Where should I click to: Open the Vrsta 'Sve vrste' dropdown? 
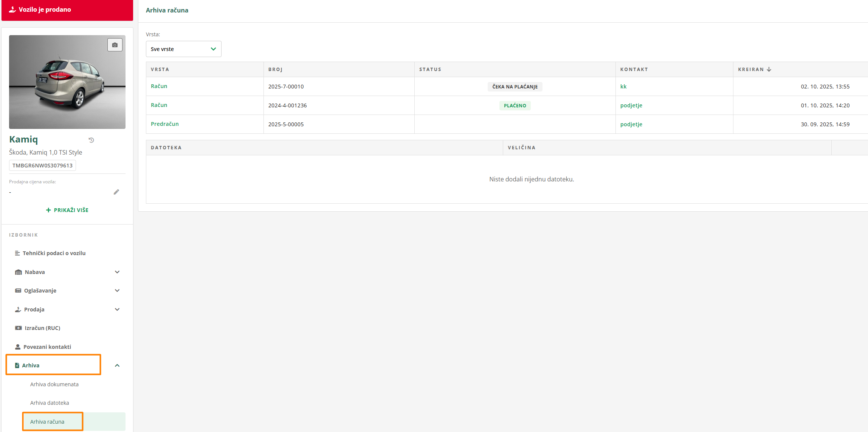[183, 49]
